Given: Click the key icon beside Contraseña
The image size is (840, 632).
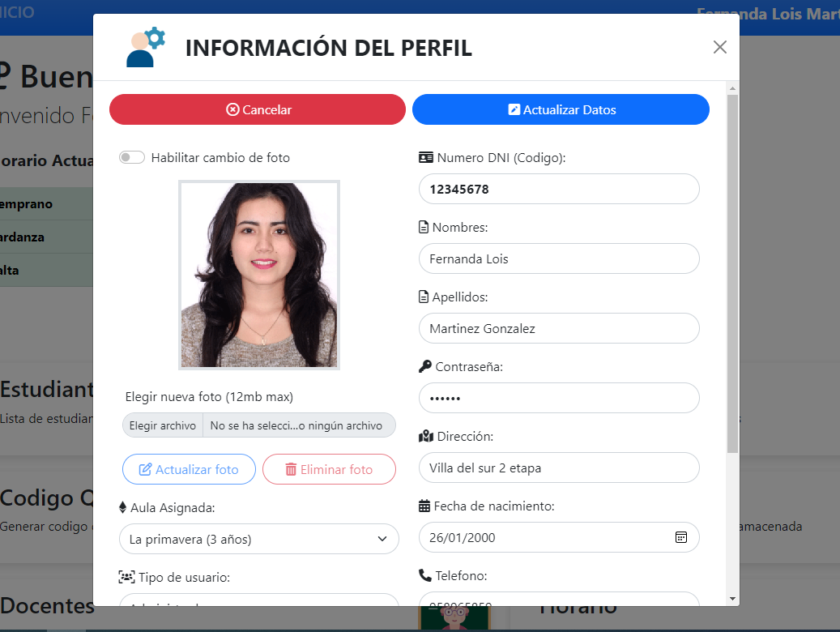Looking at the screenshot, I should point(423,366).
